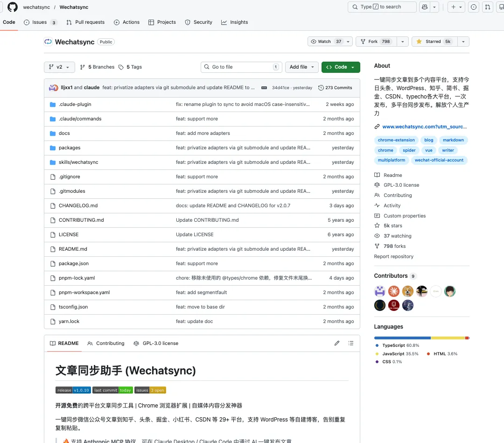Screen dimensions: 504x443
Task: Open the Copilot icon in header
Action: 425,7
